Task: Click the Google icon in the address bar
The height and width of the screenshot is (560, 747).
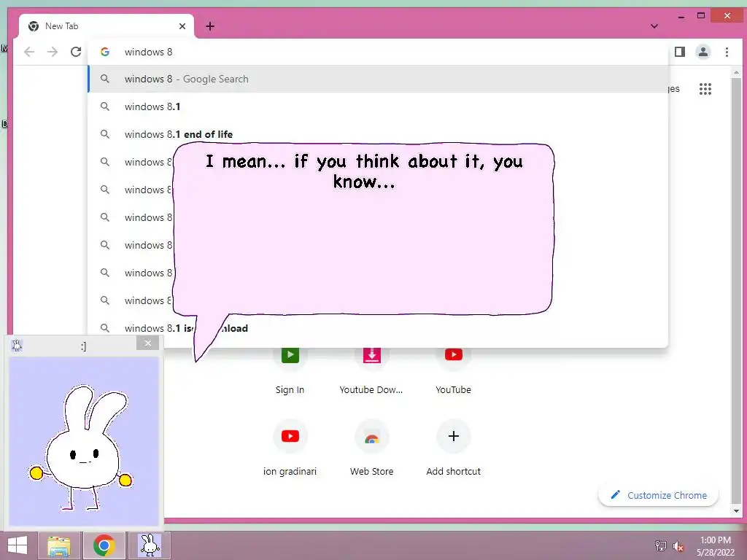Action: coord(105,52)
